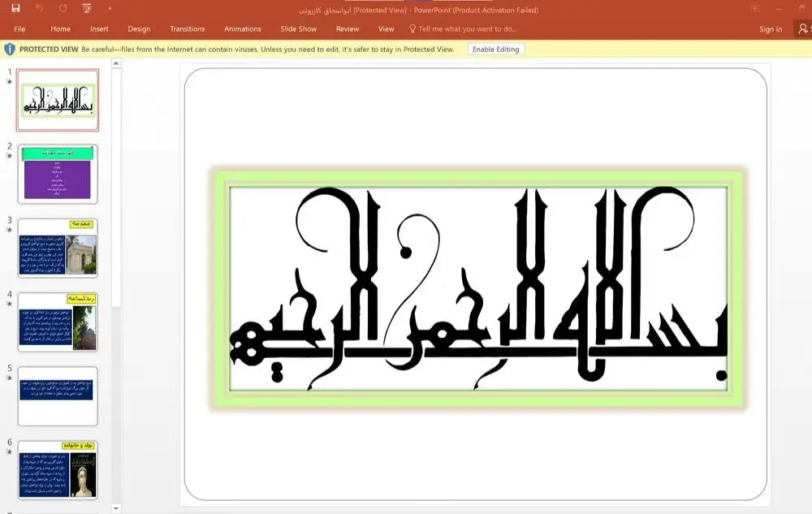Start slideshow from beginning icon

87,9
